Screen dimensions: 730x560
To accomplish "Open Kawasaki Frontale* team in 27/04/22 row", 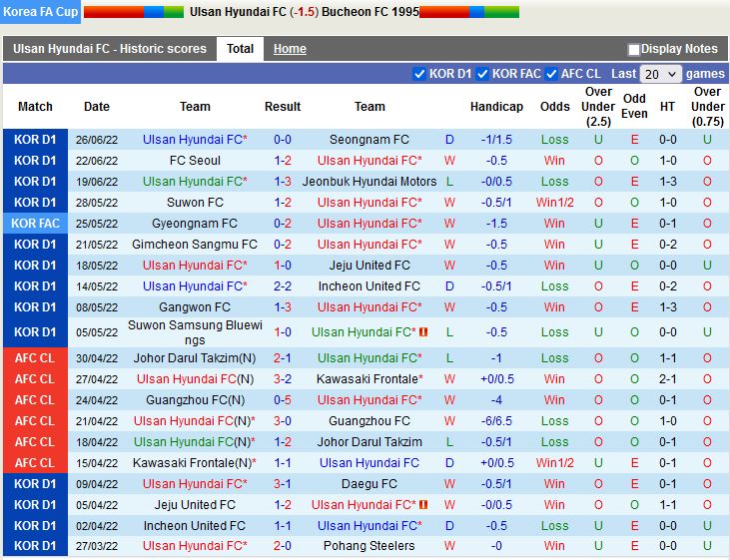I will click(369, 379).
